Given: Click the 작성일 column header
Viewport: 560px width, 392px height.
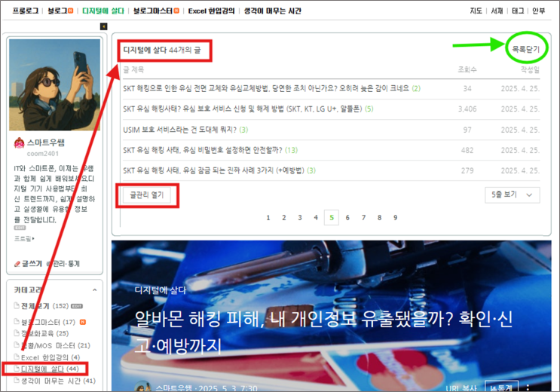Looking at the screenshot, I should coord(530,69).
